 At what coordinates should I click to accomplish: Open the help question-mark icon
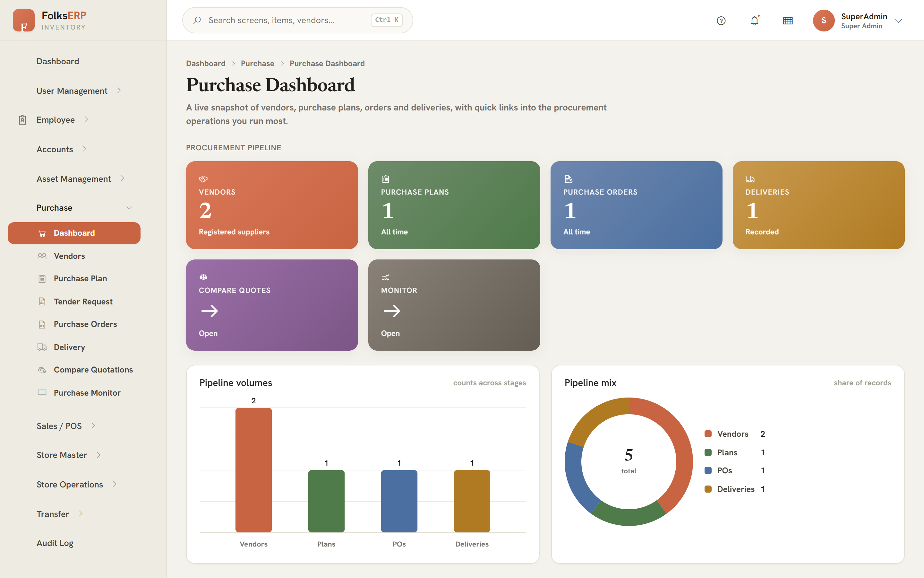(x=721, y=21)
